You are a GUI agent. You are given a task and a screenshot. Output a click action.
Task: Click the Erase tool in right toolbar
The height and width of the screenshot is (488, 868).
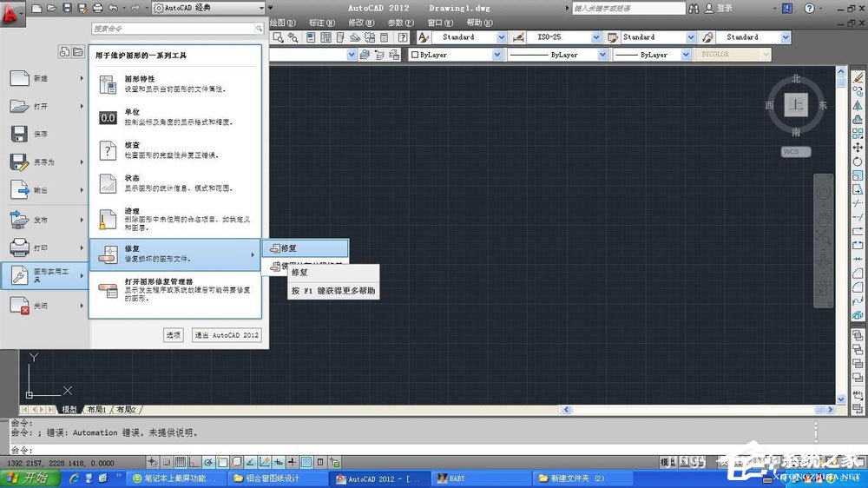[858, 77]
